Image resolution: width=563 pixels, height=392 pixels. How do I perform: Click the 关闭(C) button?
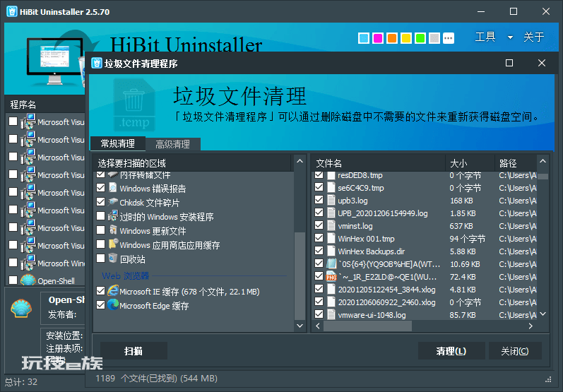click(515, 351)
